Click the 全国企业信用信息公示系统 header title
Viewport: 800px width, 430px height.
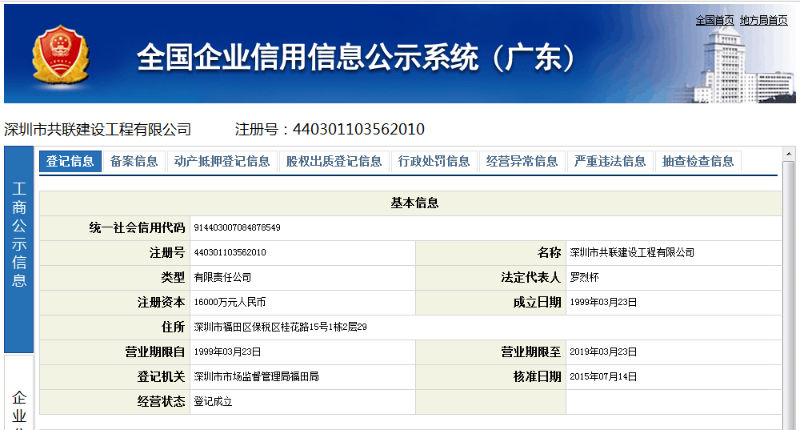point(356,57)
